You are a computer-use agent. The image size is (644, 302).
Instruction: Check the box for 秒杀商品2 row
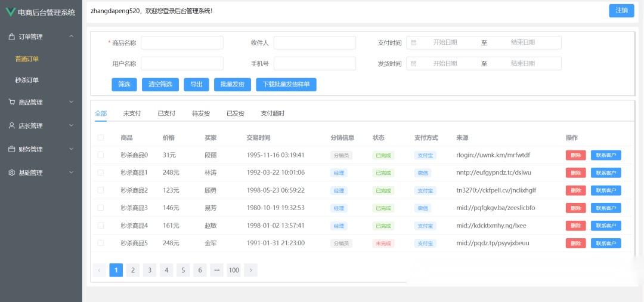click(101, 190)
